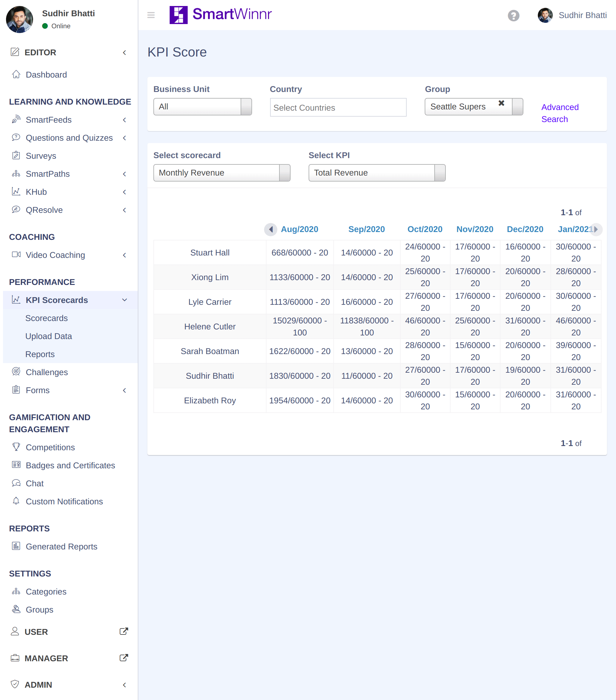Clear the Seattle Supers group selection
Image resolution: width=616 pixels, height=700 pixels.
(x=501, y=103)
